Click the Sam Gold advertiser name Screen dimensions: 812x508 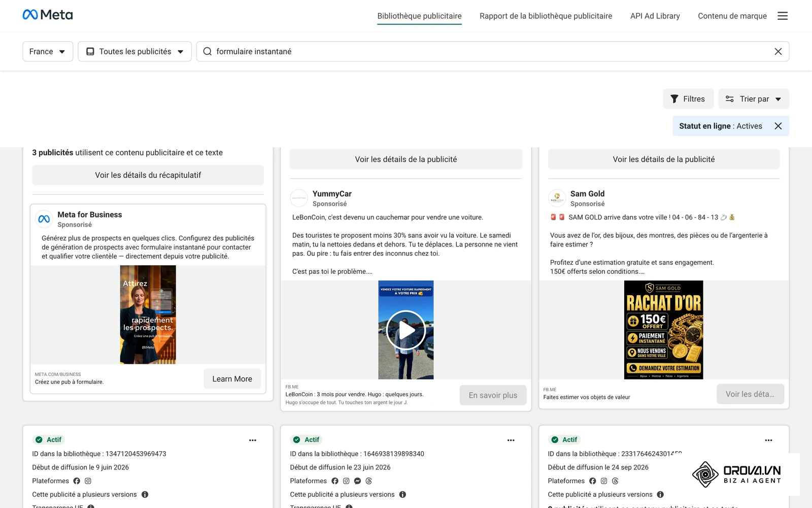click(x=587, y=194)
